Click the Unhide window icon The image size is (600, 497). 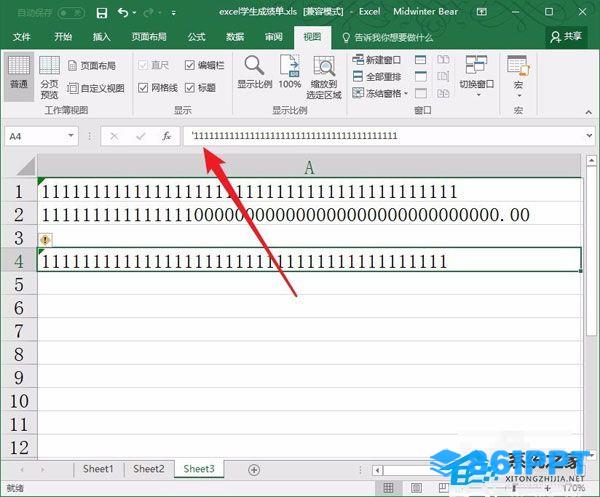click(x=421, y=93)
